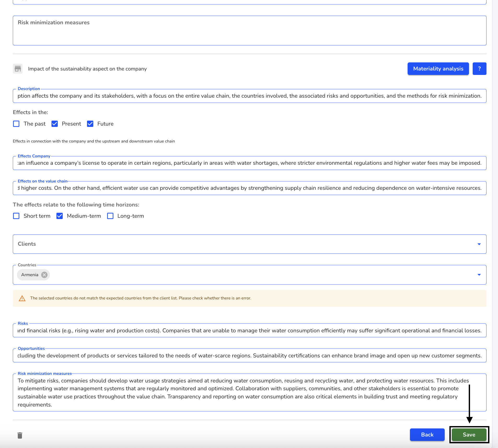Disable Medium-term time horizon
Viewport: 498px width, 448px height.
pos(60,216)
